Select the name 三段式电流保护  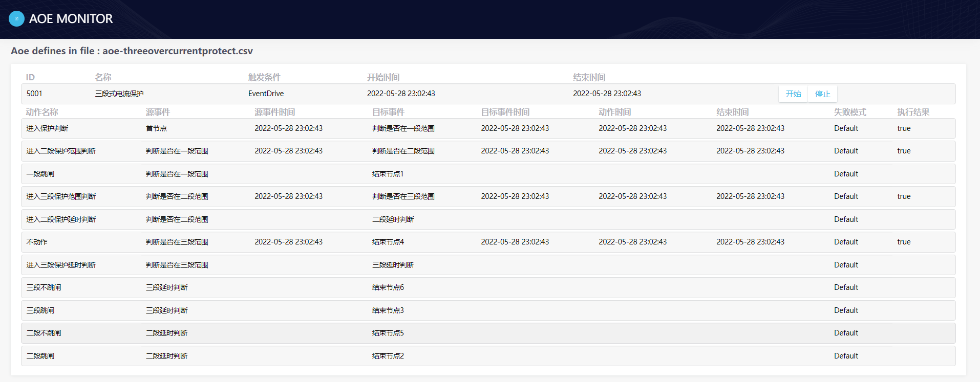point(119,94)
